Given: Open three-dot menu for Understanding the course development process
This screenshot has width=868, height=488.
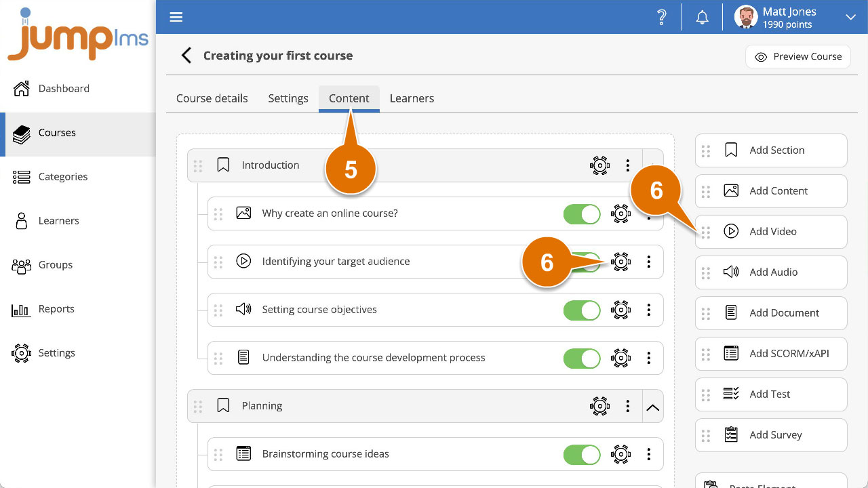Looking at the screenshot, I should click(x=649, y=358).
